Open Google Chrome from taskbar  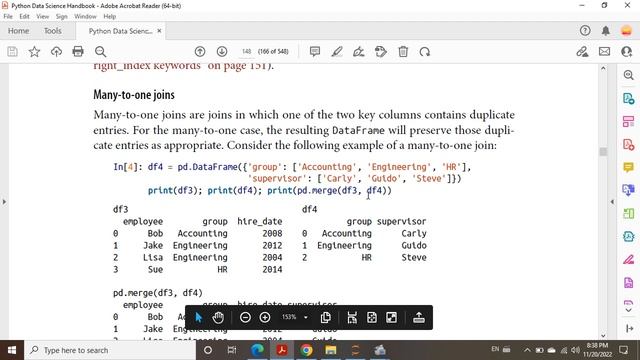306,350
